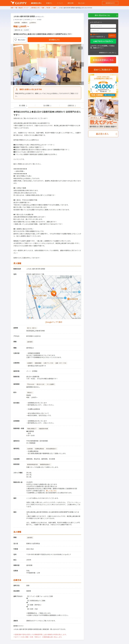Open 適性診断 from the header
Viewport: 129px width, 644px height.
coord(70,3)
